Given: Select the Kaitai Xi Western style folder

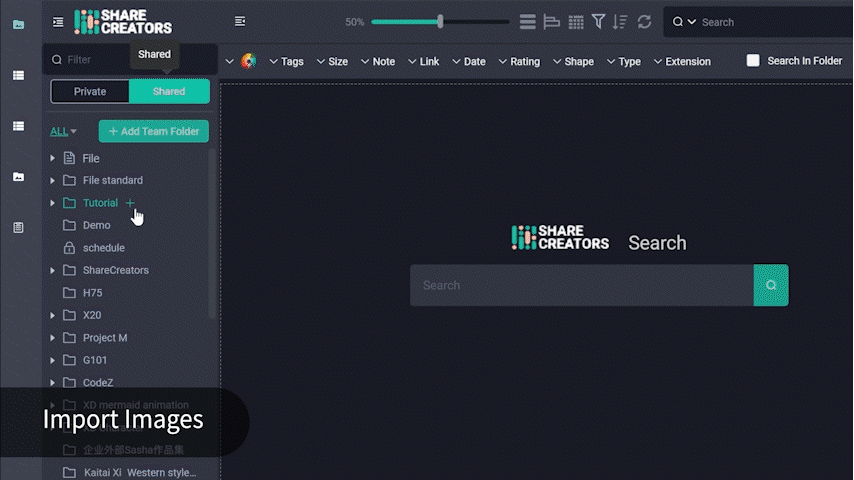Looking at the screenshot, I should (140, 472).
